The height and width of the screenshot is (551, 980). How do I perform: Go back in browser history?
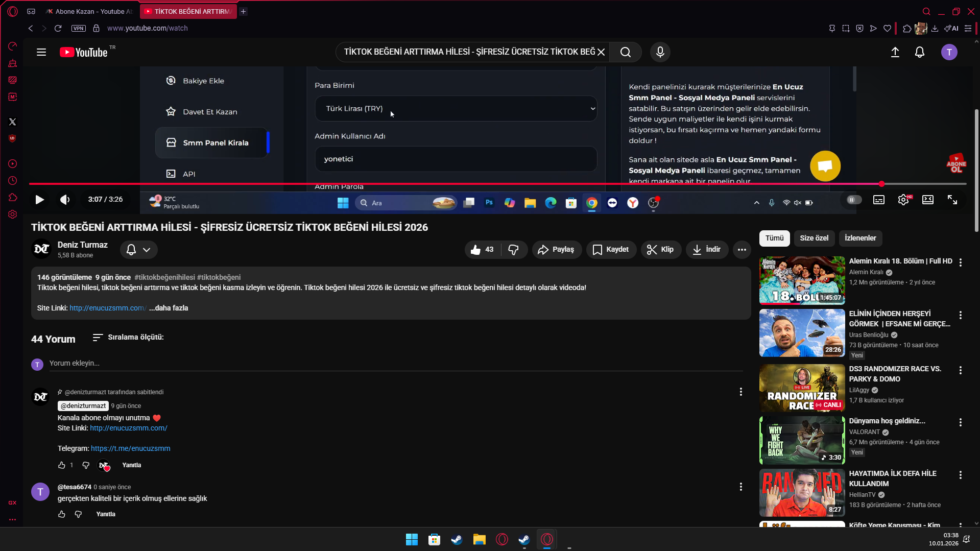point(31,28)
